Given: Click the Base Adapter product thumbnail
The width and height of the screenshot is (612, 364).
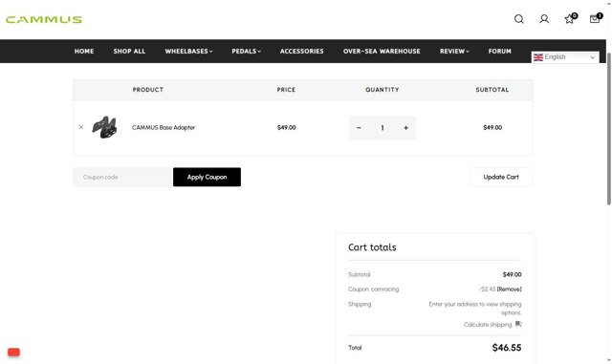Looking at the screenshot, I should pos(104,127).
